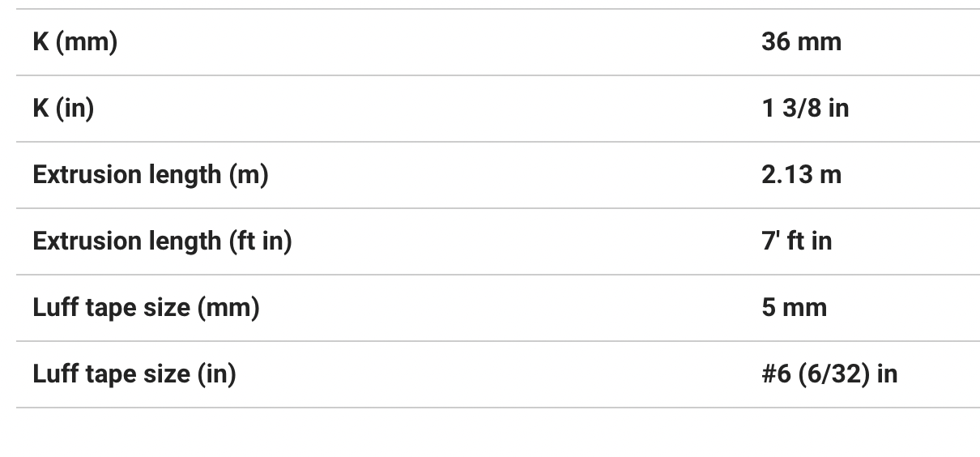Image resolution: width=980 pixels, height=457 pixels.
Task: Click empty middle of Luff tape size (mm) row
Action: tap(510, 308)
